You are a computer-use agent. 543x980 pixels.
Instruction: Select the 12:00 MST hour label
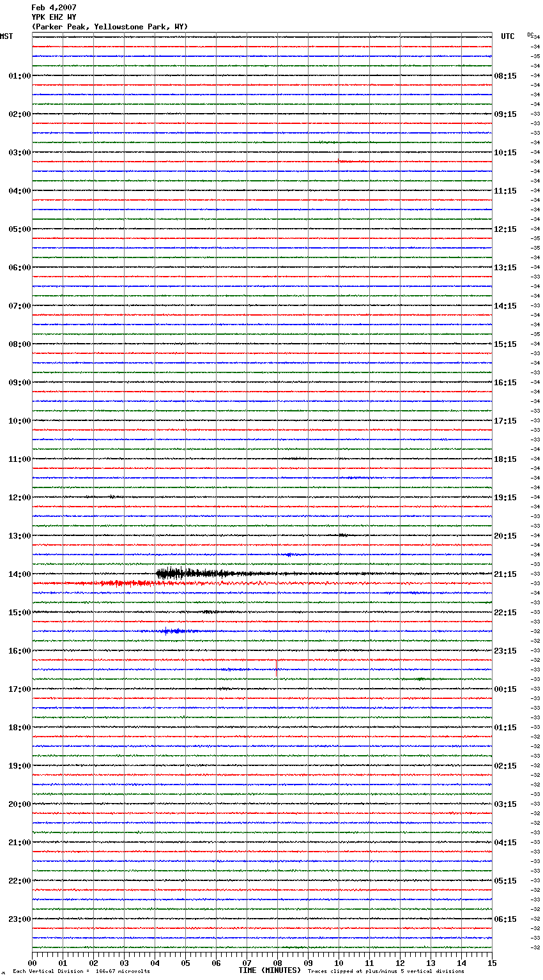[x=19, y=498]
